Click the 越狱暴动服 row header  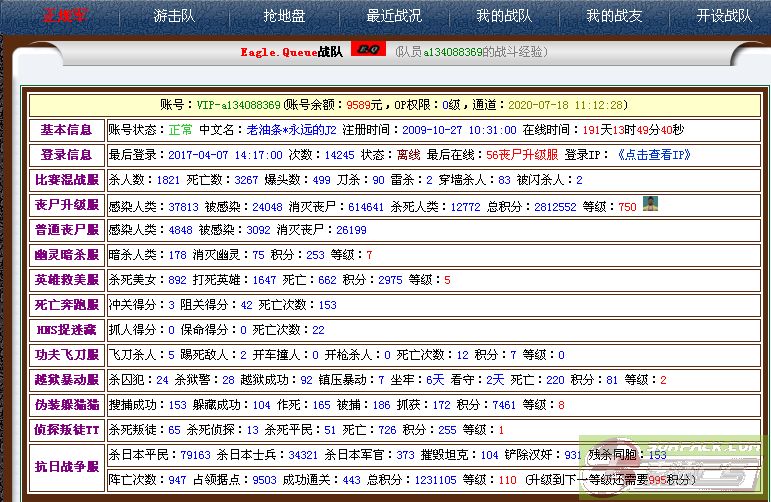coord(66,380)
